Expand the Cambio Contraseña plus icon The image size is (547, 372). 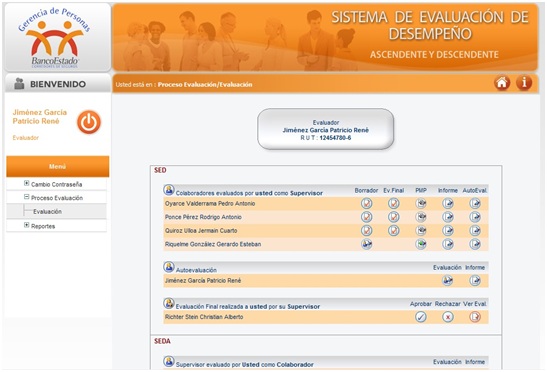pyautogui.click(x=27, y=183)
